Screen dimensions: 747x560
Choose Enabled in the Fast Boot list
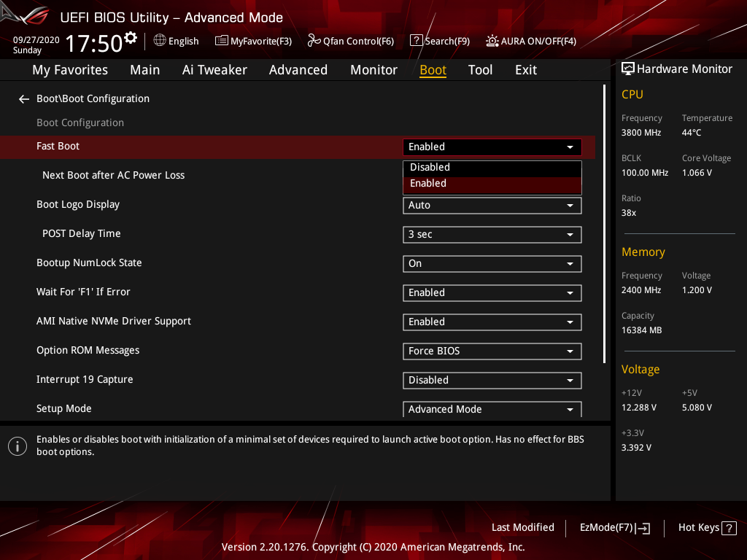pos(492,184)
